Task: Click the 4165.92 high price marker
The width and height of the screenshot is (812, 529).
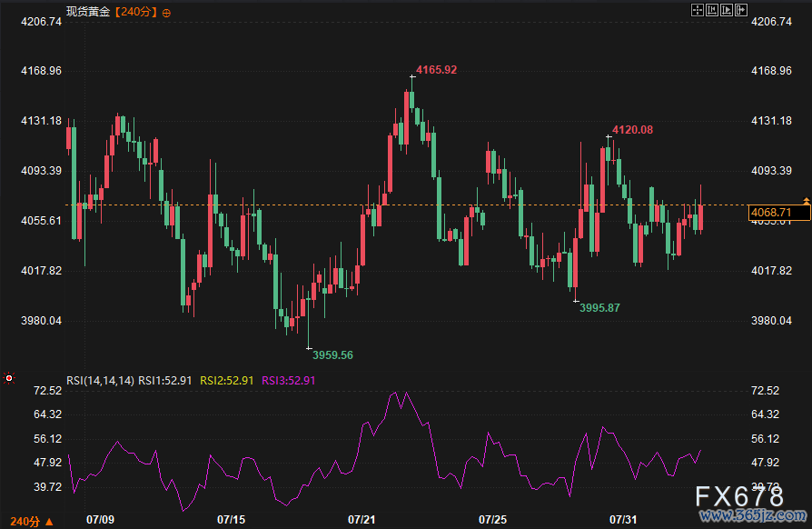Action: 437,70
